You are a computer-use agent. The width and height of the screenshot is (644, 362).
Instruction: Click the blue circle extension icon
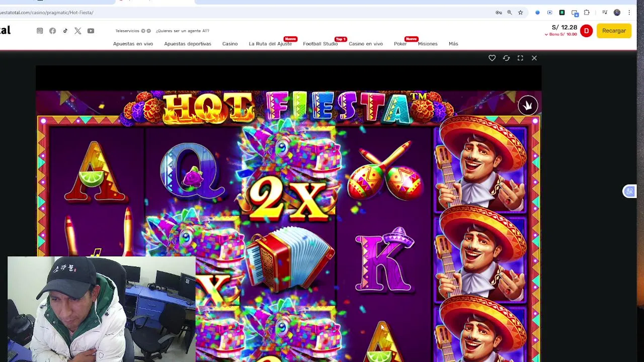tap(537, 13)
